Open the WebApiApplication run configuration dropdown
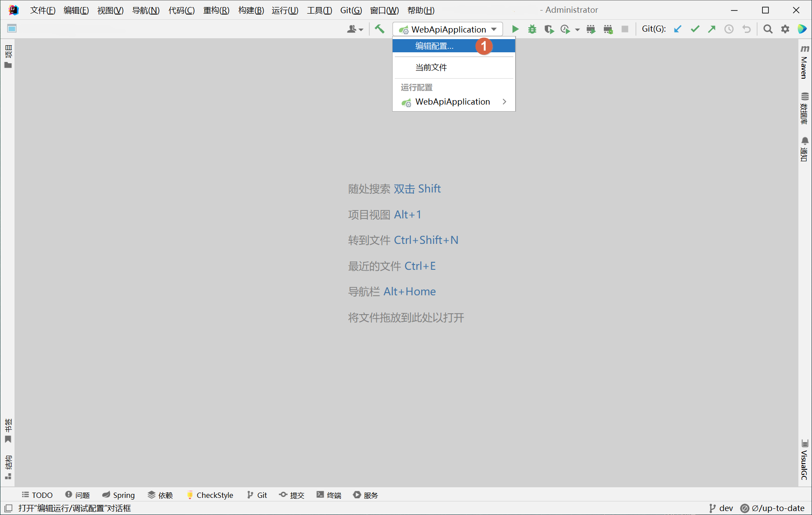812x515 pixels. 448,29
